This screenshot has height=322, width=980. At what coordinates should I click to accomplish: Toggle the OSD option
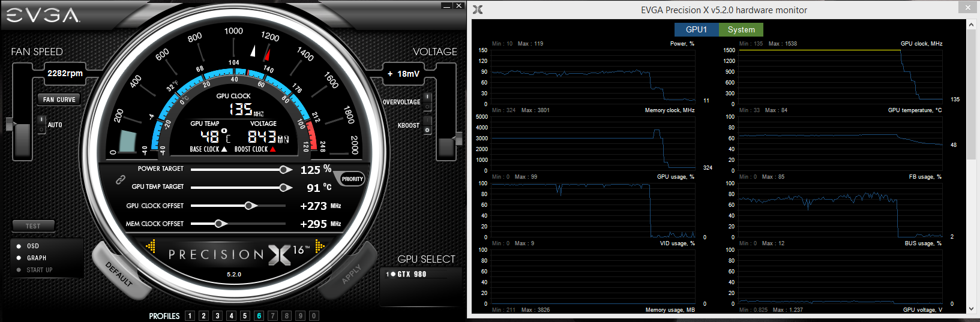(x=28, y=246)
